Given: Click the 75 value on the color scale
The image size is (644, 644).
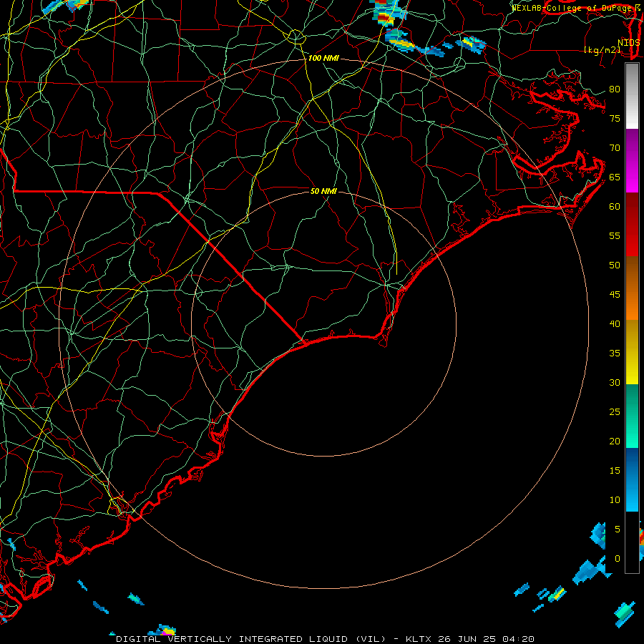Looking at the screenshot, I should pos(615,119).
